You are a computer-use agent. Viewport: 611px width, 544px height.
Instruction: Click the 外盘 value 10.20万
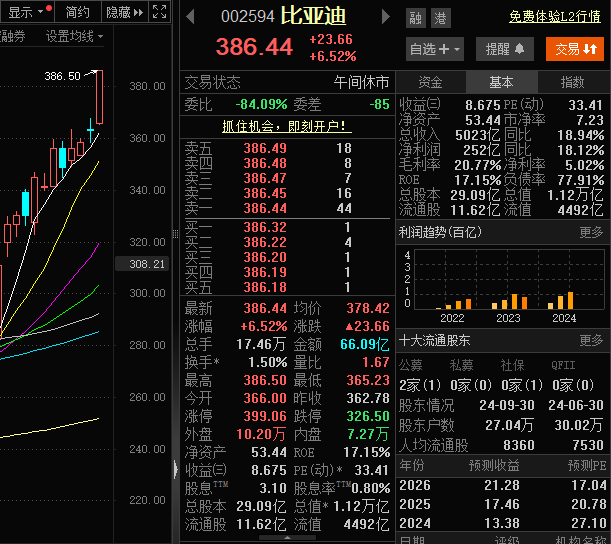(261, 434)
